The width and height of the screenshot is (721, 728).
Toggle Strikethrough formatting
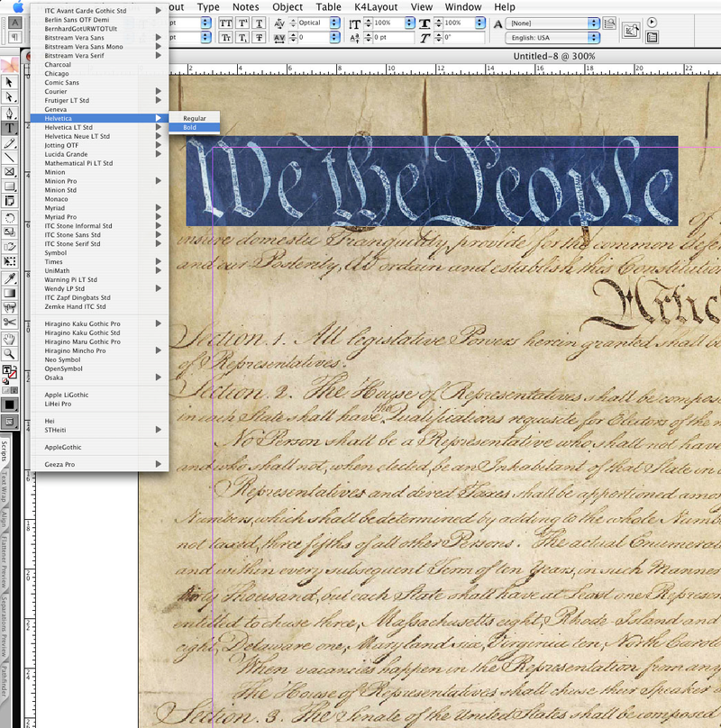point(259,38)
